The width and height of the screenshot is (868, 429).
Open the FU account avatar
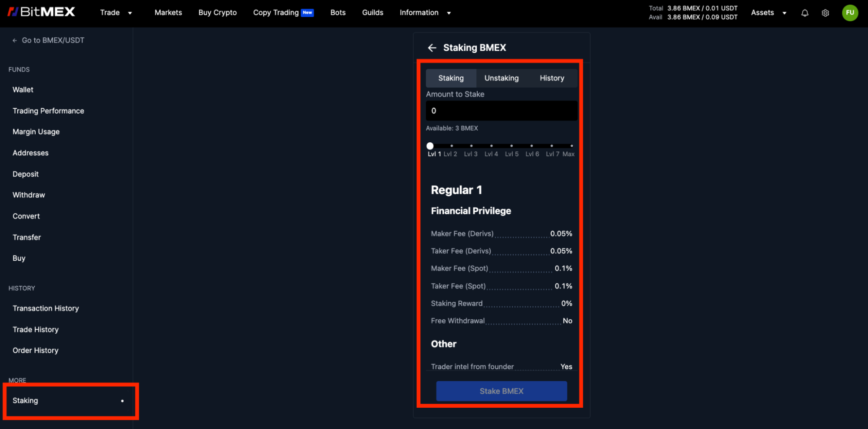850,13
